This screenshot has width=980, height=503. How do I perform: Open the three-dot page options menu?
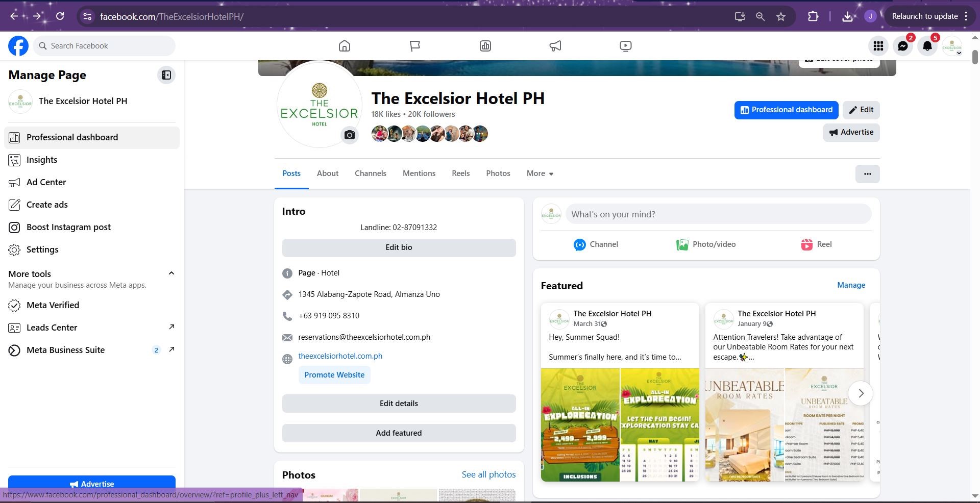click(x=867, y=174)
